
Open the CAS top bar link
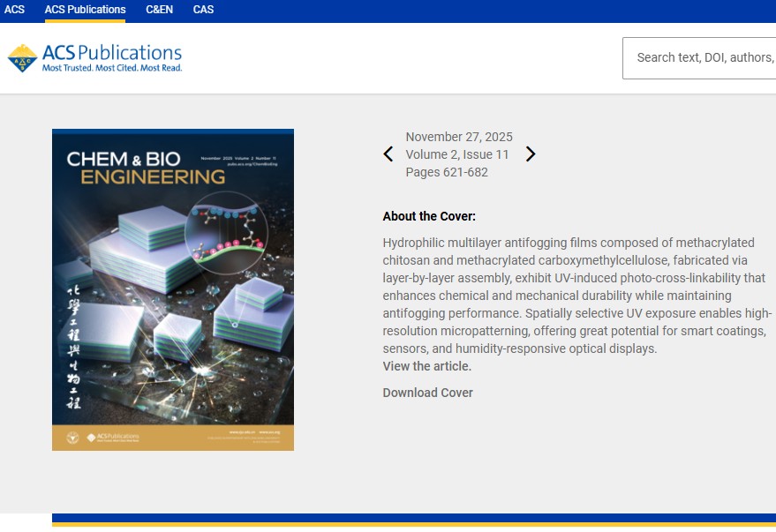(203, 10)
